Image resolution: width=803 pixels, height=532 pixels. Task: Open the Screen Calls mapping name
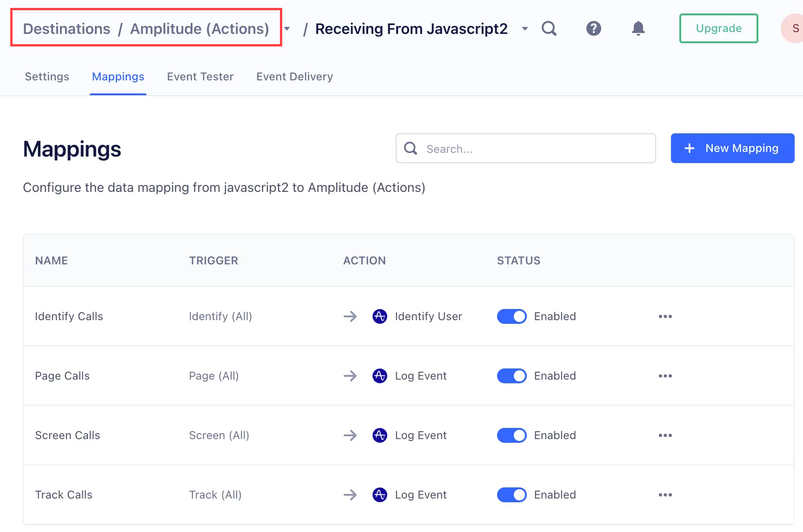[x=68, y=435]
